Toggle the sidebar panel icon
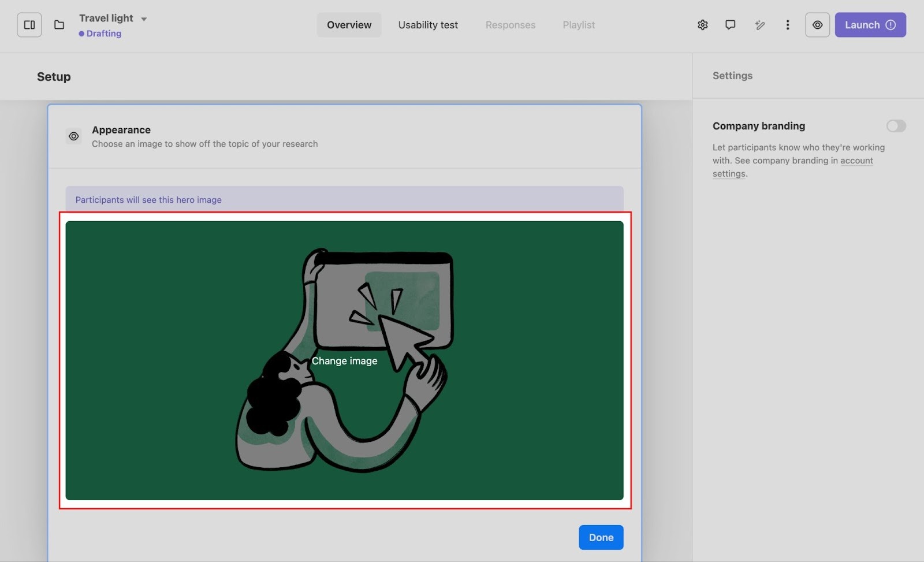This screenshot has height=562, width=924. (x=29, y=25)
